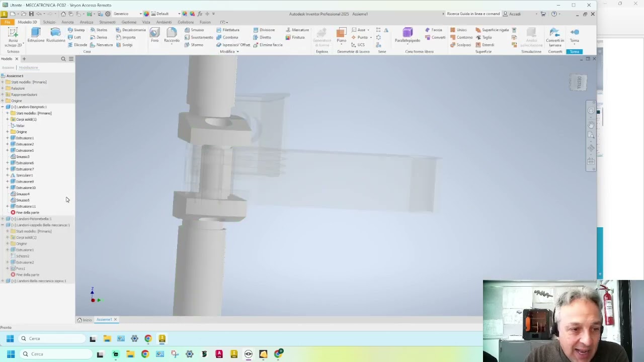Image resolution: width=644 pixels, height=362 pixels.
Task: Click the Unisci surface tool
Action: click(458, 30)
